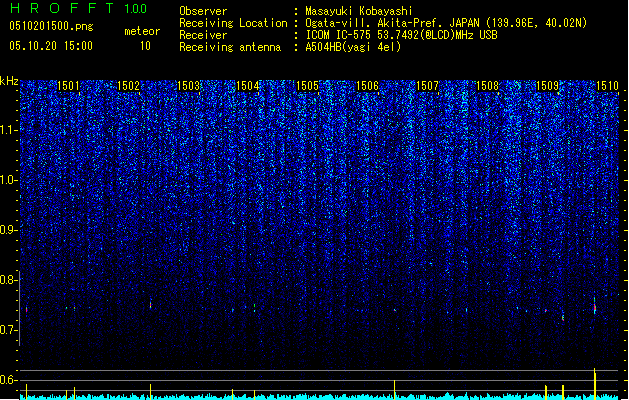Click the 1504 time marker

tap(248, 86)
